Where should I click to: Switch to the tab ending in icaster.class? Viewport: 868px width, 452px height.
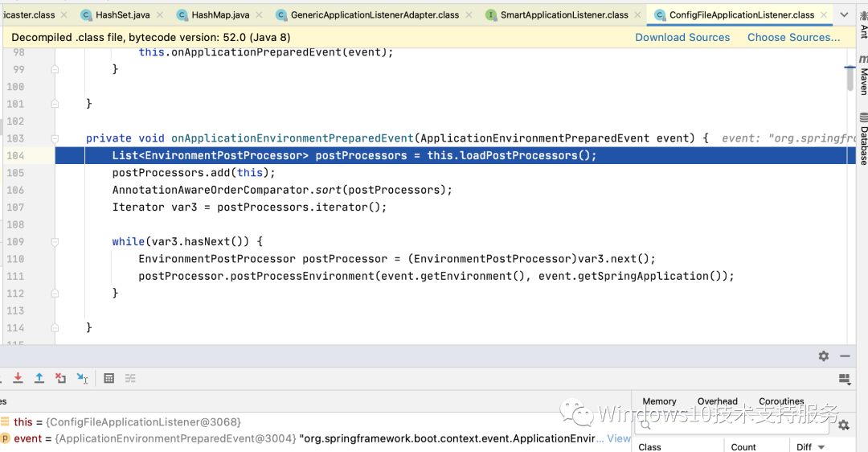click(x=29, y=15)
